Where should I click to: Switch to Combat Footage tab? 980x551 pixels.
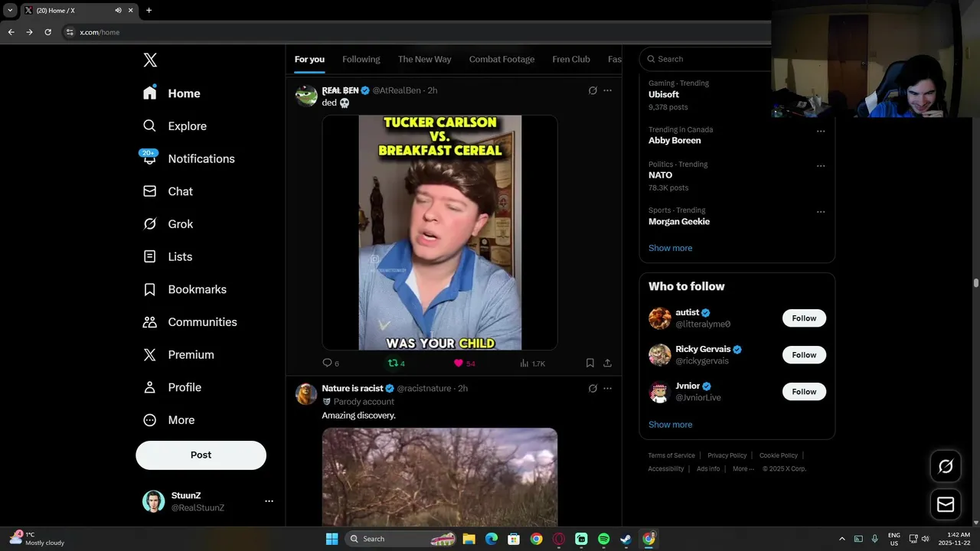(x=501, y=59)
